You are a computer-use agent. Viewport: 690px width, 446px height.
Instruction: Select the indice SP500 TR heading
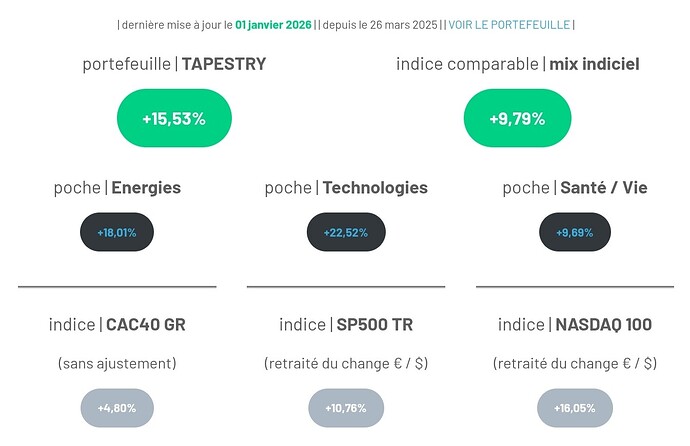(x=345, y=324)
